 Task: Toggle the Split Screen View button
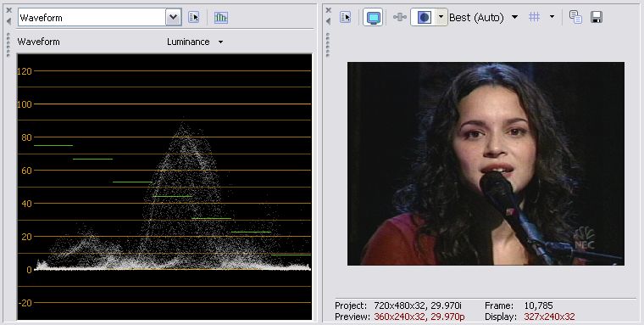[424, 17]
